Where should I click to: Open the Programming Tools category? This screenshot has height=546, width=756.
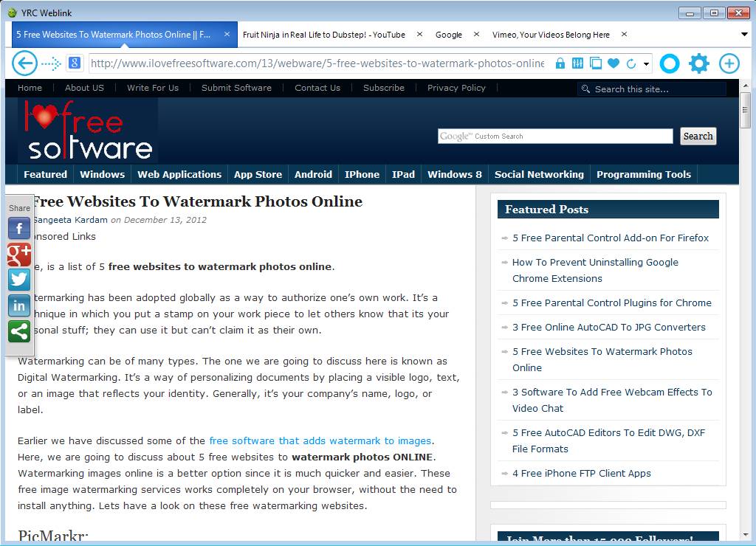point(644,174)
